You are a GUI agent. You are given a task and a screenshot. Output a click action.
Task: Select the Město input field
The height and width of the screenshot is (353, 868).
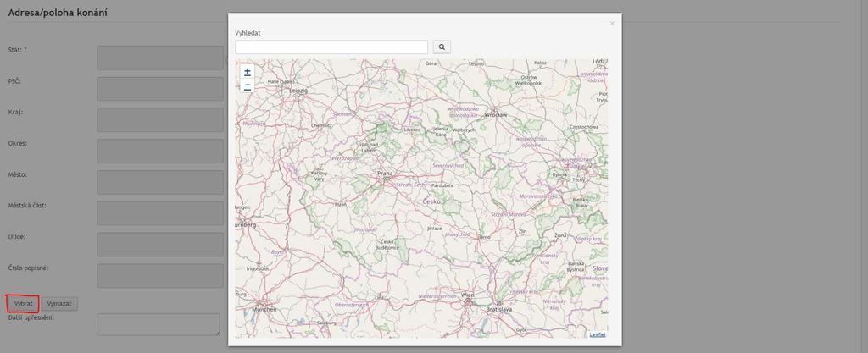point(160,182)
